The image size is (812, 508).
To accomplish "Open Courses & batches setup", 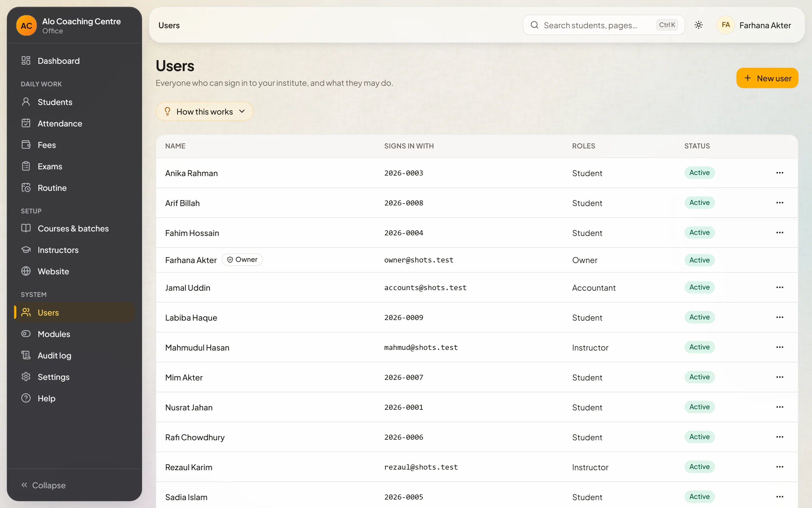I will (x=74, y=229).
